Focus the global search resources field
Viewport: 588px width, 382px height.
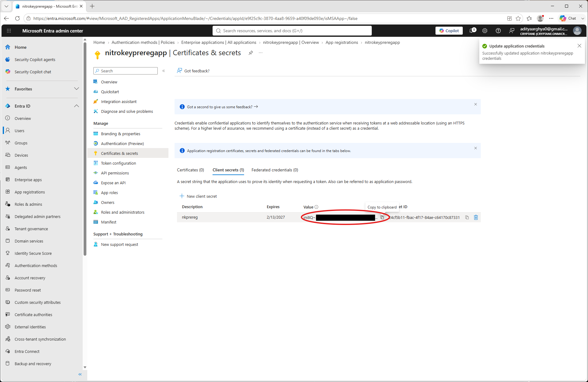coord(292,31)
